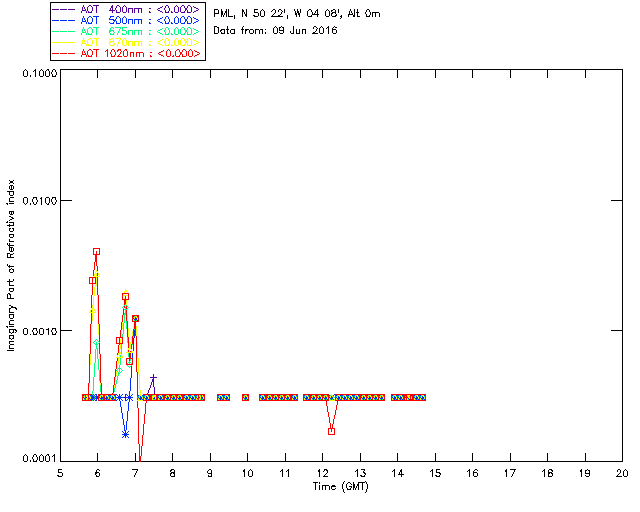Click the 0.0001 y-axis label

tap(40, 459)
